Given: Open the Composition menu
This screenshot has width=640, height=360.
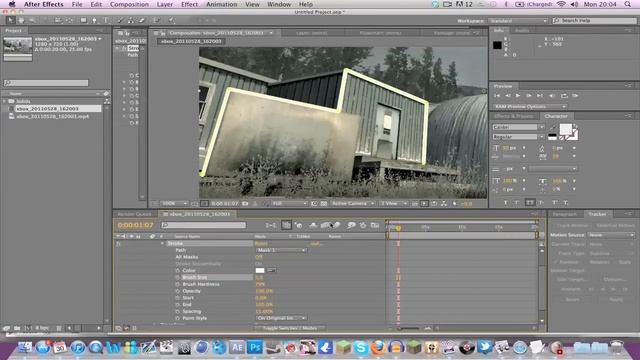Looking at the screenshot, I should coord(129,4).
